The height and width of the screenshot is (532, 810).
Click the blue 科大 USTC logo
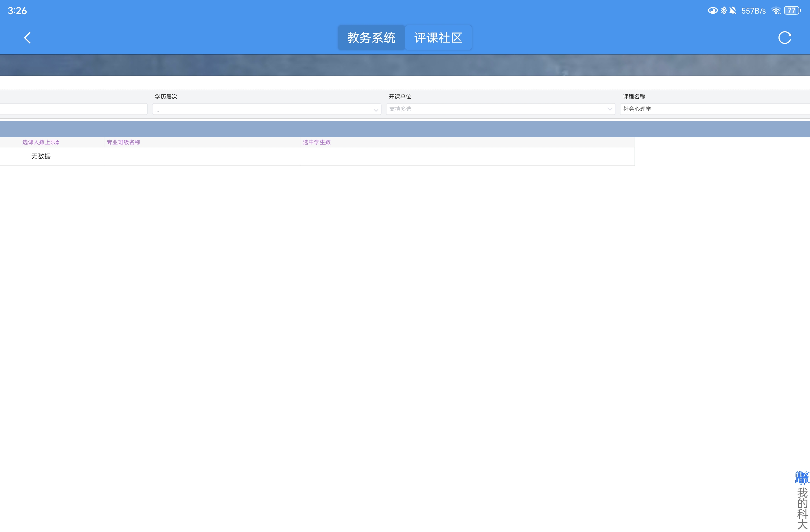pyautogui.click(x=802, y=477)
